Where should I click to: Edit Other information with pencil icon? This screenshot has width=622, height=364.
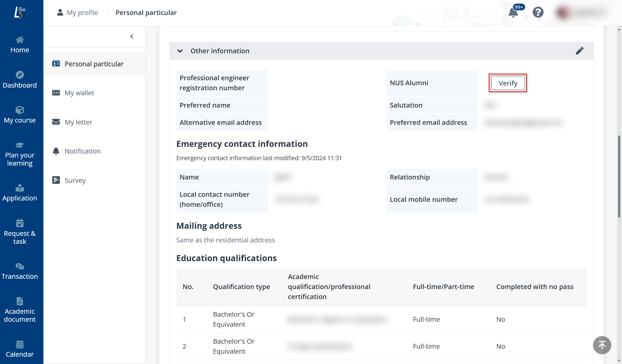(x=580, y=51)
